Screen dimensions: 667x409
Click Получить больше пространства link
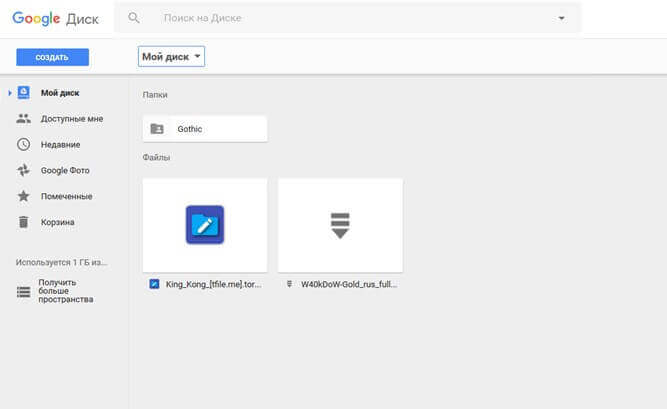tap(66, 291)
